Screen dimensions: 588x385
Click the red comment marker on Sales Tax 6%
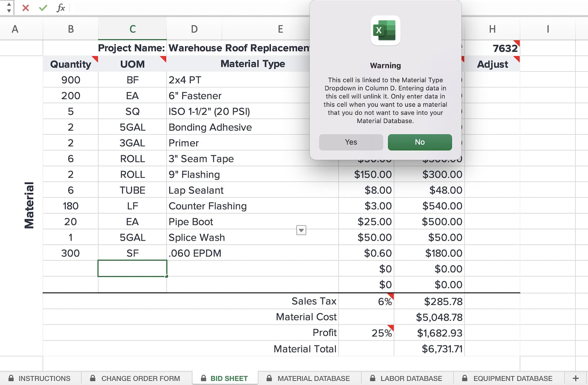tap(391, 296)
